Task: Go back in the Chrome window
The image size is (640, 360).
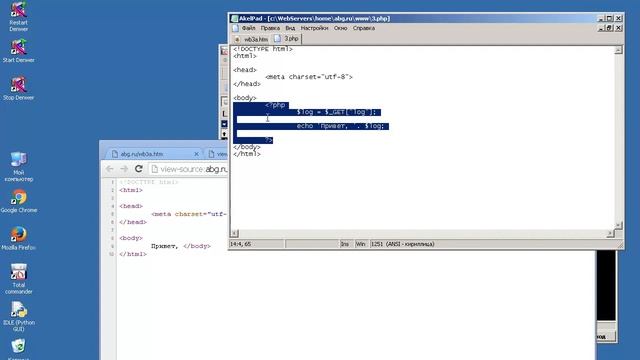Action: 109,169
